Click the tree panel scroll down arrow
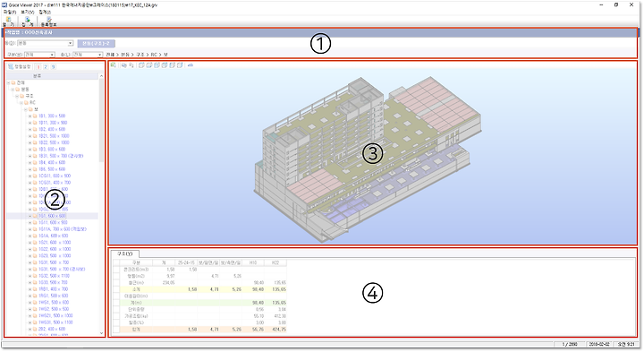 coord(101,333)
